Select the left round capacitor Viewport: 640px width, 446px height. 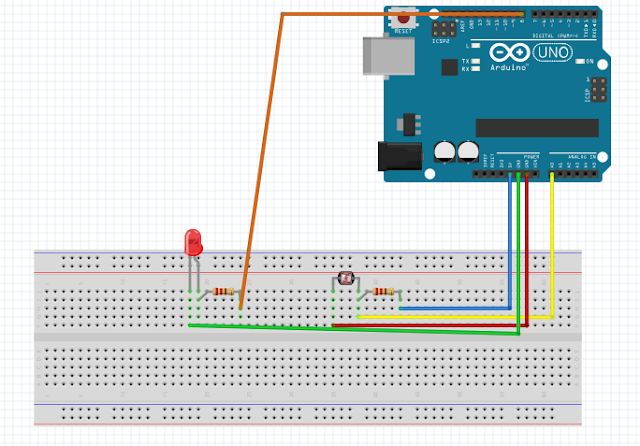point(444,151)
